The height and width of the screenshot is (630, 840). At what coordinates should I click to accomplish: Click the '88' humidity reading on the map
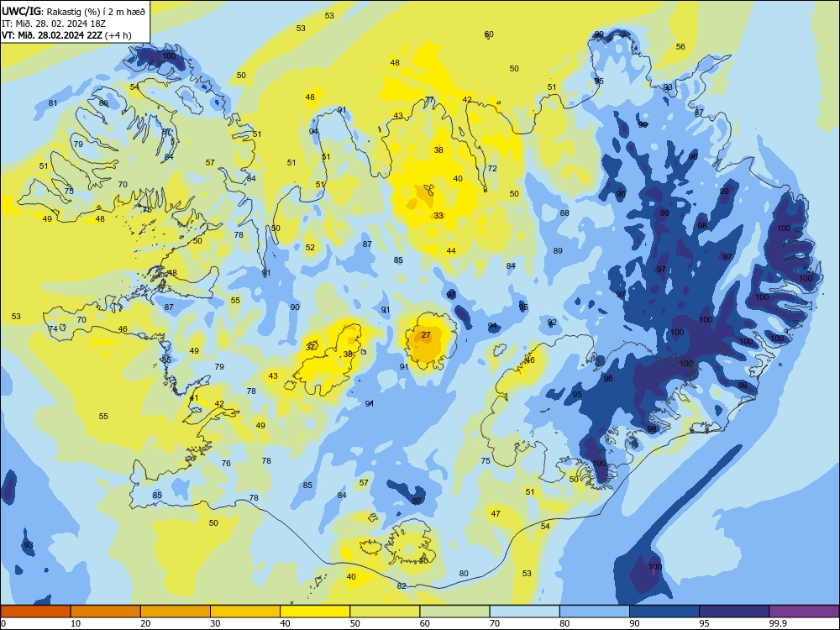564,213
